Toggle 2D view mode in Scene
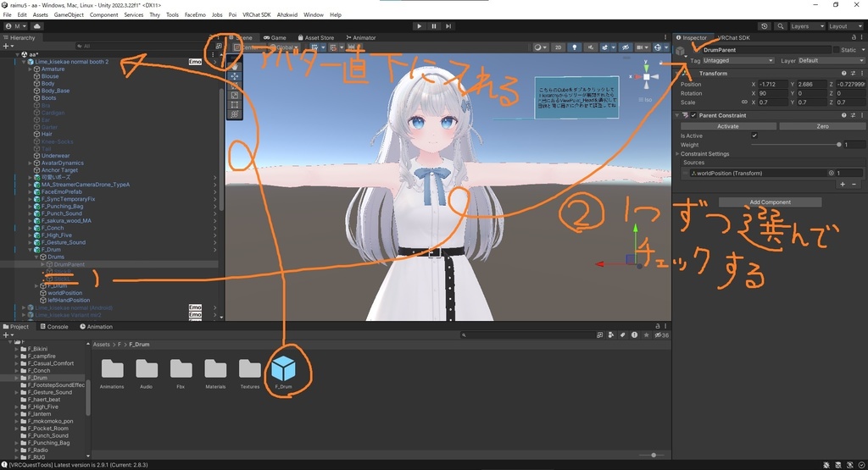Viewport: 868px width, 470px height. (x=558, y=47)
